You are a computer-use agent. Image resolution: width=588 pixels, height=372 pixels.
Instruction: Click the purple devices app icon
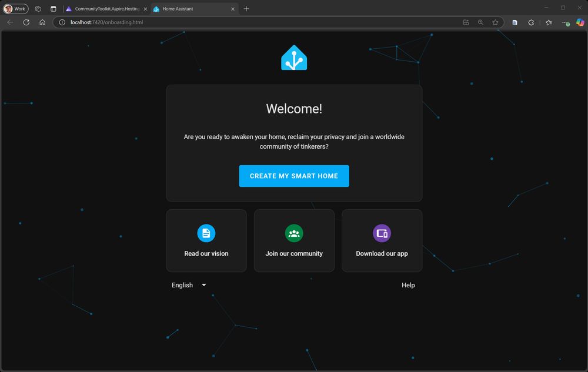click(x=382, y=233)
